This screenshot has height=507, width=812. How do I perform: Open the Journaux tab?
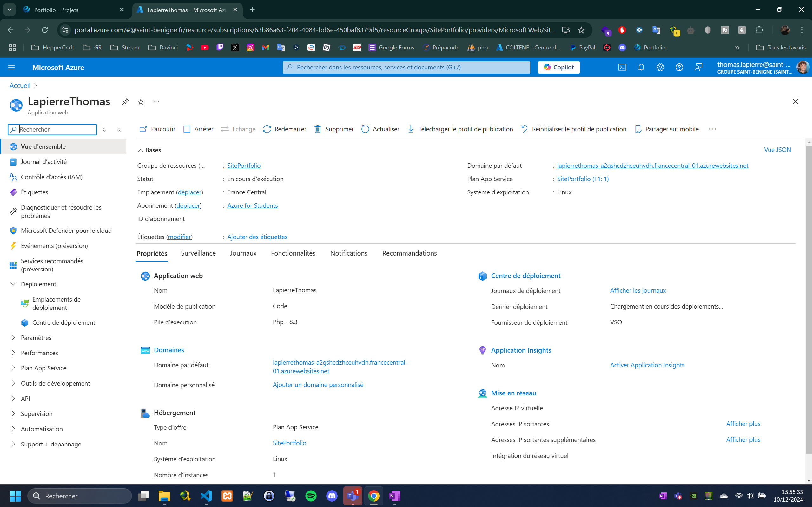243,253
